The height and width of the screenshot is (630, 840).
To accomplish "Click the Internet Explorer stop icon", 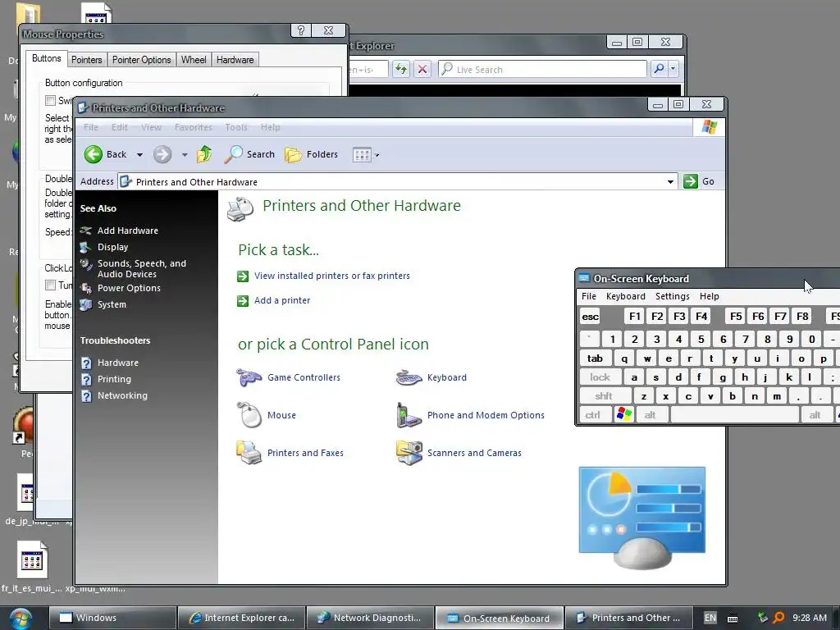I will 422,69.
